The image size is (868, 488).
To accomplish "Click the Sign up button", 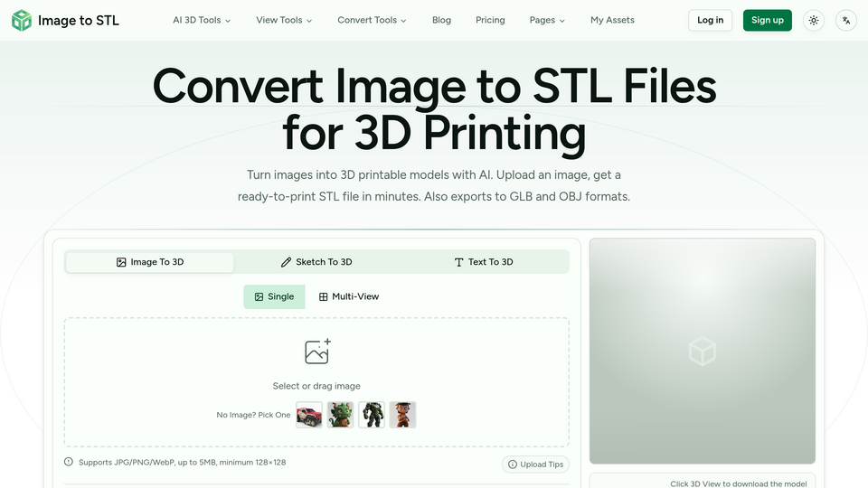I will pos(768,21).
